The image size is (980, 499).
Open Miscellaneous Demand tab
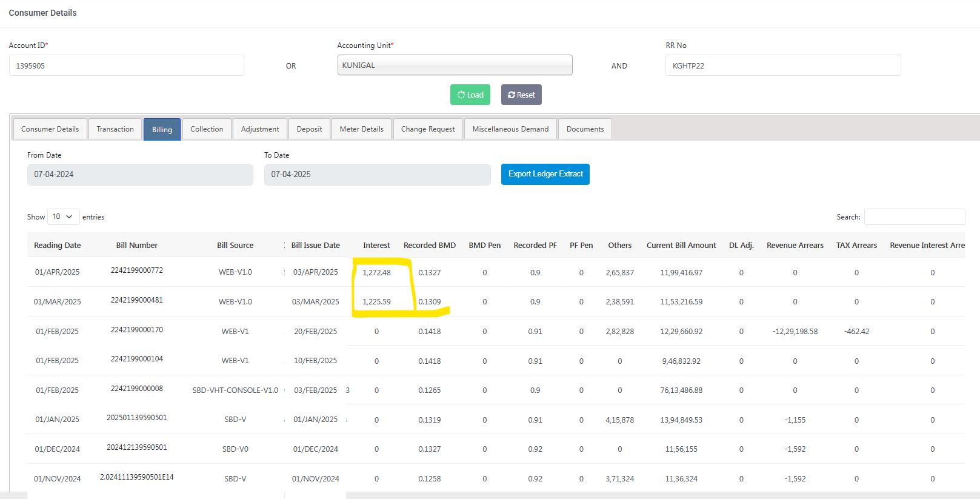click(x=510, y=129)
